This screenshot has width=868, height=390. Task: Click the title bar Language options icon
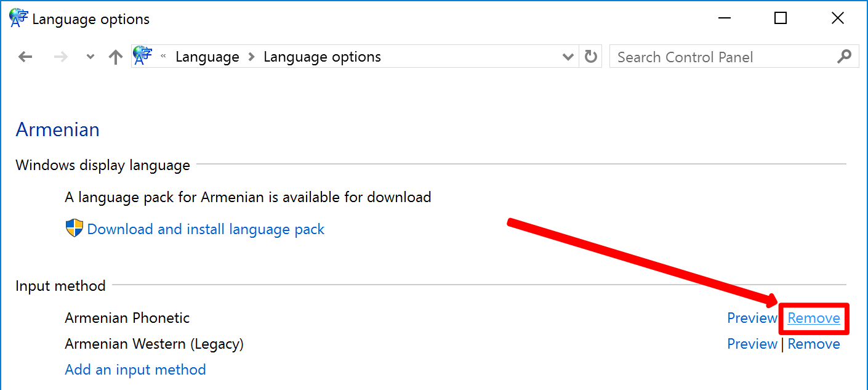point(18,18)
